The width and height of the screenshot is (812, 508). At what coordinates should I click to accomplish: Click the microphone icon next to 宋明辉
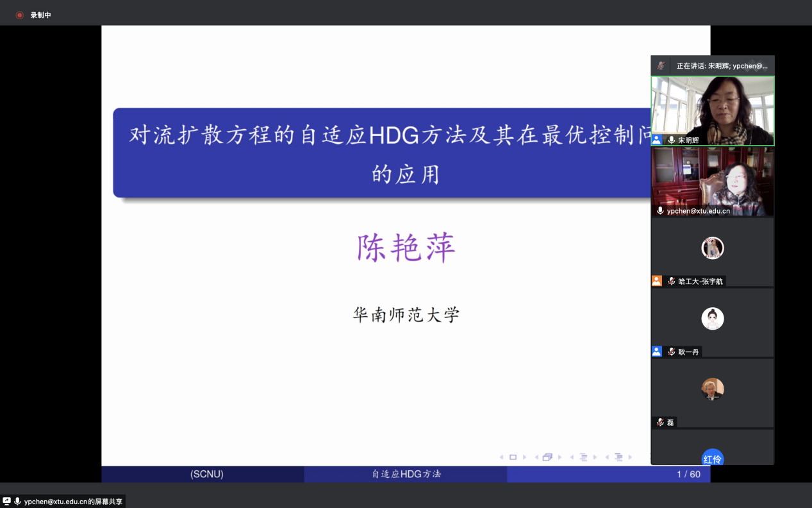point(671,140)
